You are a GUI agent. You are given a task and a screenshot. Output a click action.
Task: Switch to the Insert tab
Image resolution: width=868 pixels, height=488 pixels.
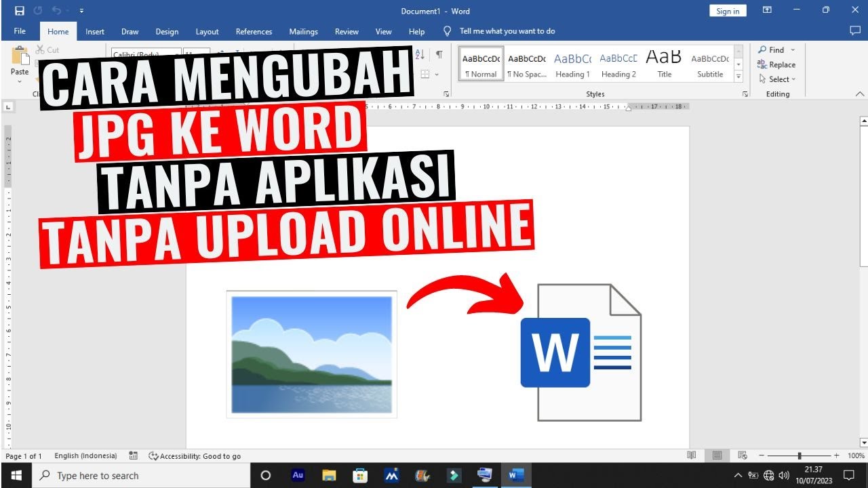[95, 31]
